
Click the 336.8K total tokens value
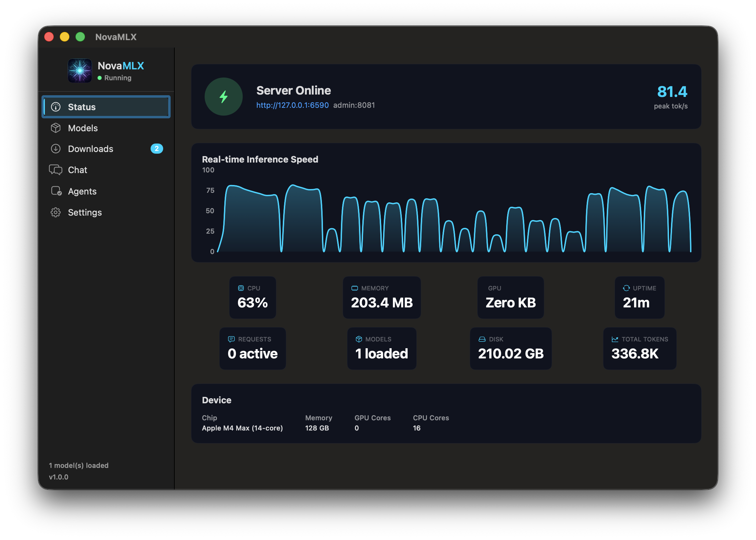tap(635, 354)
